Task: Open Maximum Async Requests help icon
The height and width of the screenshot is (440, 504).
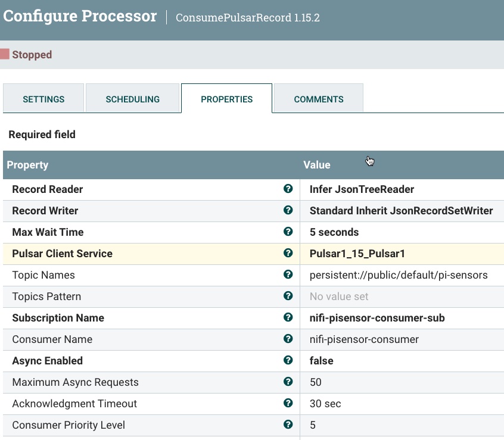Action: click(288, 382)
